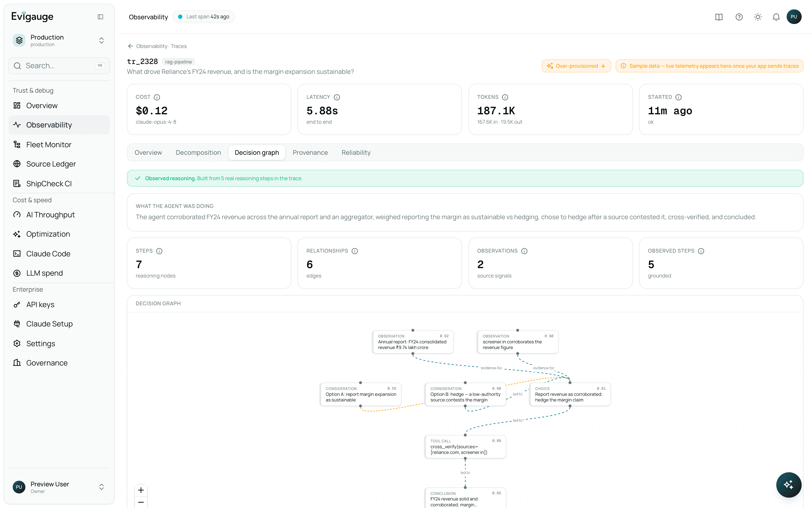Click the info icon next to LATENCY
812x508 pixels.
(337, 97)
